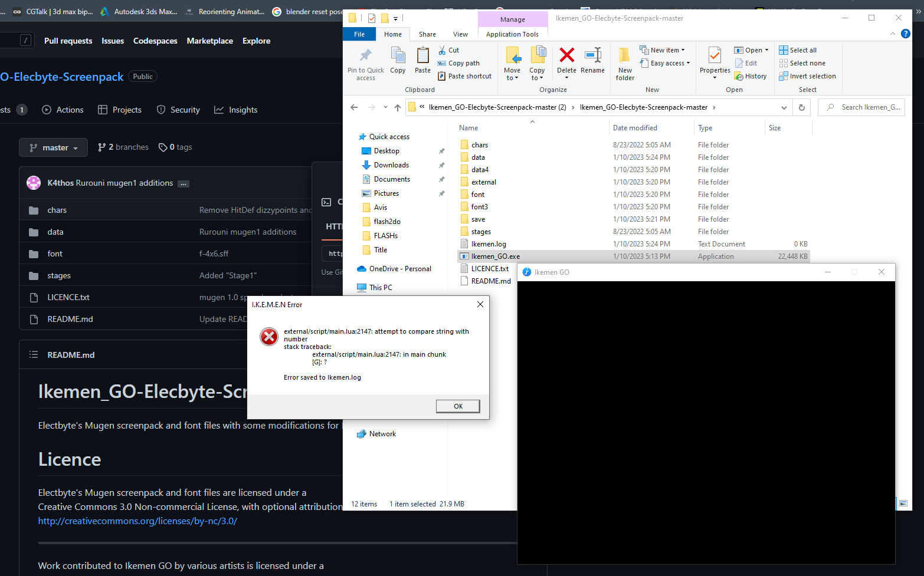The width and height of the screenshot is (924, 576).
Task: Create a New folder
Action: point(624,62)
